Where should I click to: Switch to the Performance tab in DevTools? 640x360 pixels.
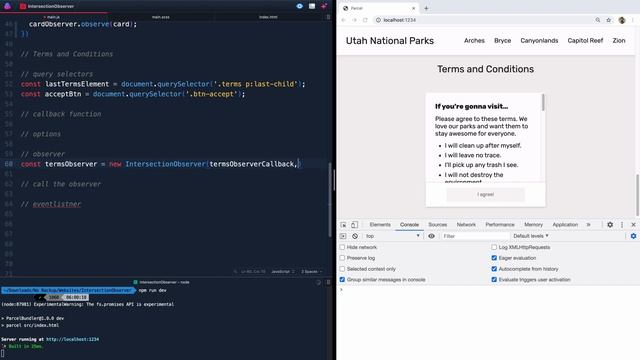click(500, 225)
